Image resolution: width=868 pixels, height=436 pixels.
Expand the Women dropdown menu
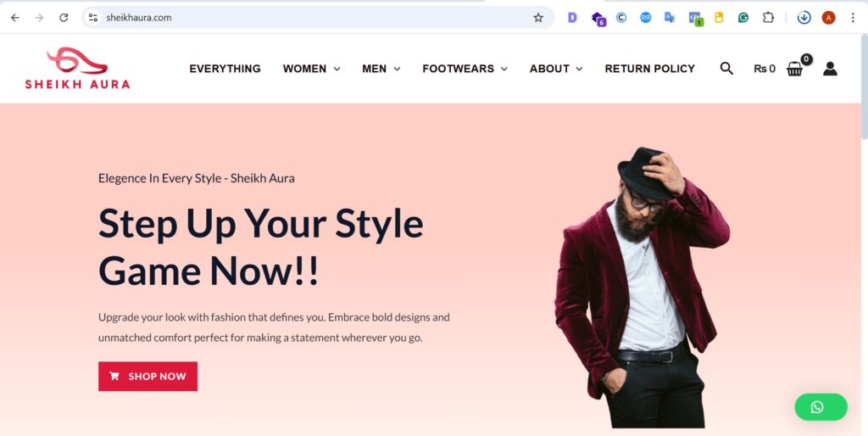click(x=311, y=69)
